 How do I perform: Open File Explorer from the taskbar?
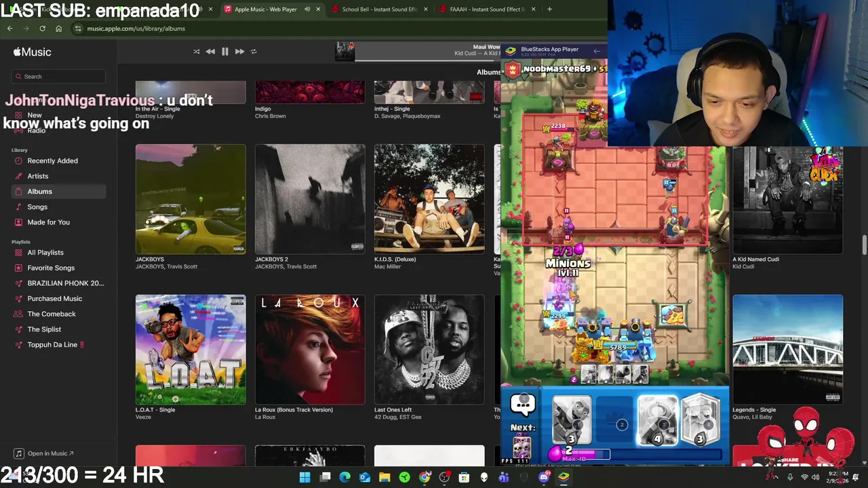(384, 477)
